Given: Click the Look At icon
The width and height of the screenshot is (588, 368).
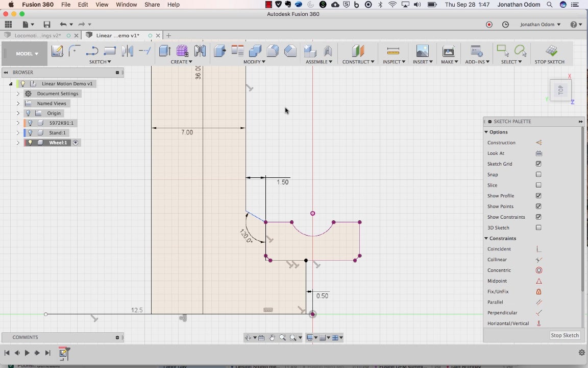Looking at the screenshot, I should 538,153.
